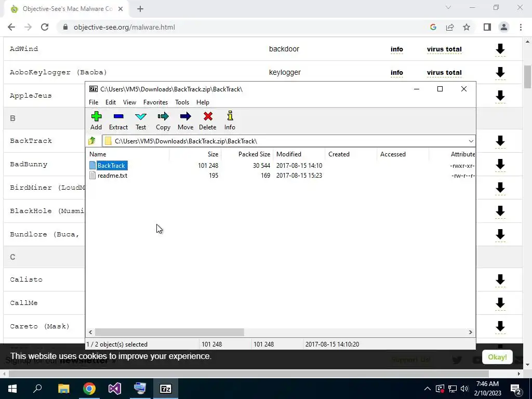Download the AppleJeus sample arrow
The height and width of the screenshot is (399, 532).
pos(500,96)
